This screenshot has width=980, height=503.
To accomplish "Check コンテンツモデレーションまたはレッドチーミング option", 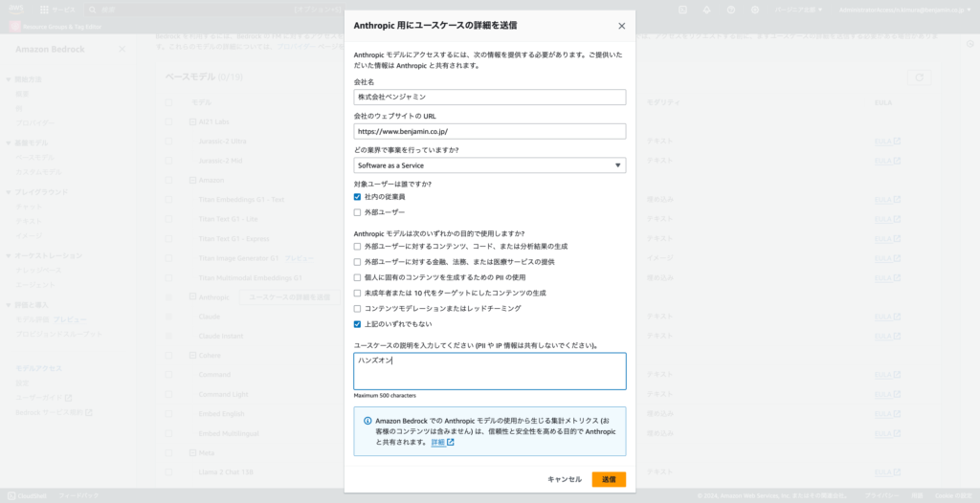I will (357, 309).
